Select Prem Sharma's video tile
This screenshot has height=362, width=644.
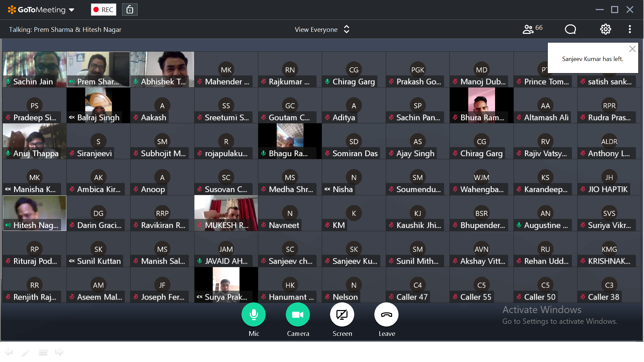[x=98, y=69]
